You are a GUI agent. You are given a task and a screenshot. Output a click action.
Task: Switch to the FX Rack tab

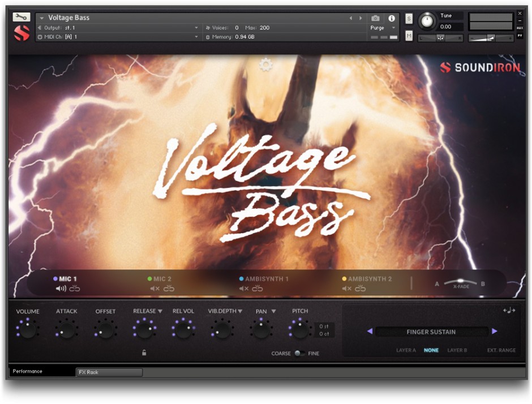point(109,372)
